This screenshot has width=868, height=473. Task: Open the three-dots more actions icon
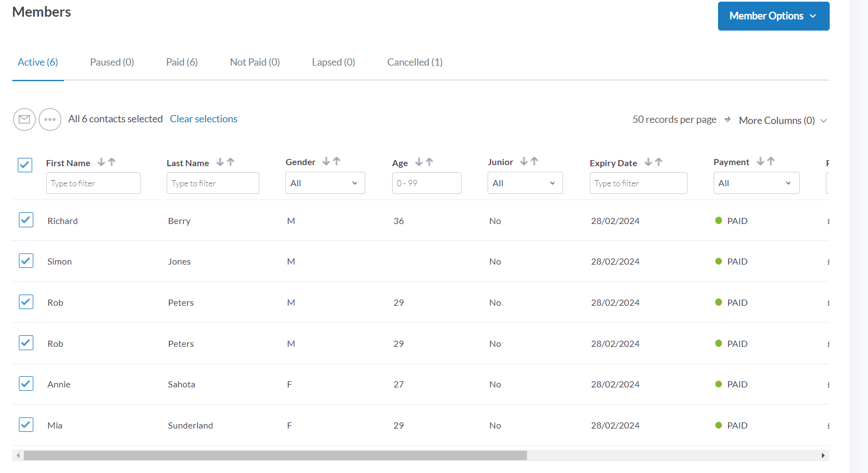(x=50, y=120)
